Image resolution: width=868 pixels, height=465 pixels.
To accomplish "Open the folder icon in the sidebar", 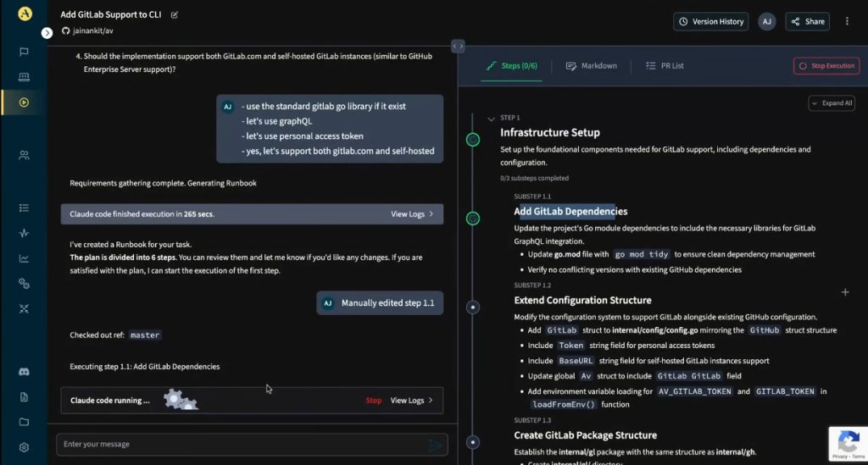I will coord(24,422).
